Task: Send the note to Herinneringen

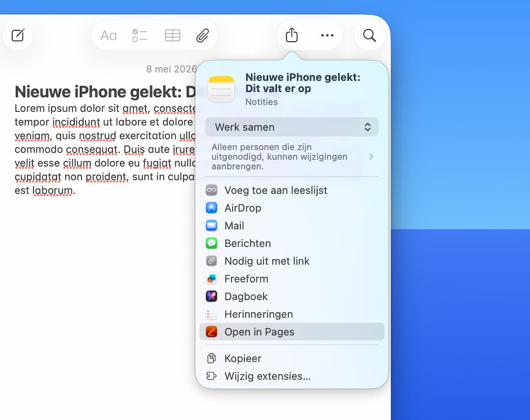Action: click(291, 314)
